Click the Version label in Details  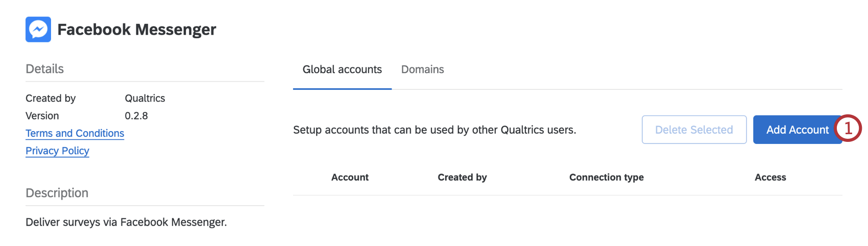pyautogui.click(x=42, y=116)
